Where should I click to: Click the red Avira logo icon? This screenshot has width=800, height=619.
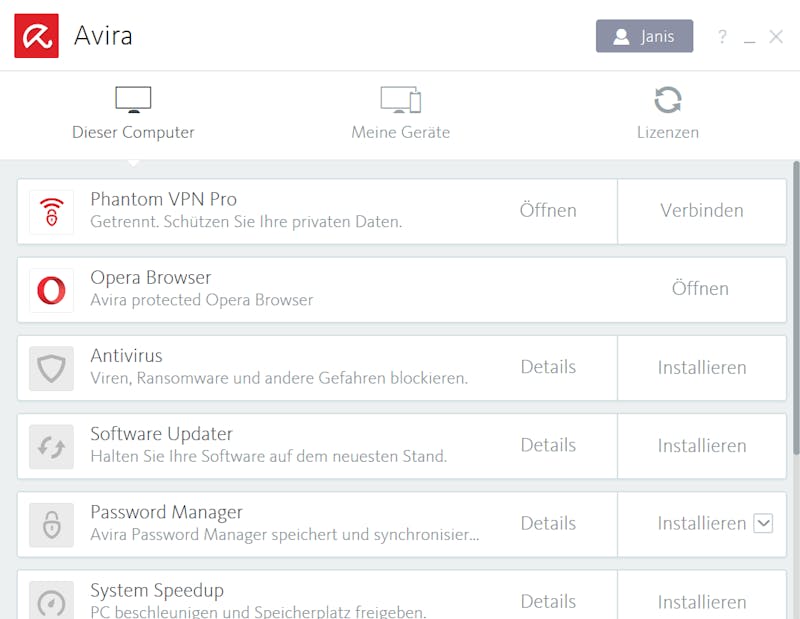point(36,36)
